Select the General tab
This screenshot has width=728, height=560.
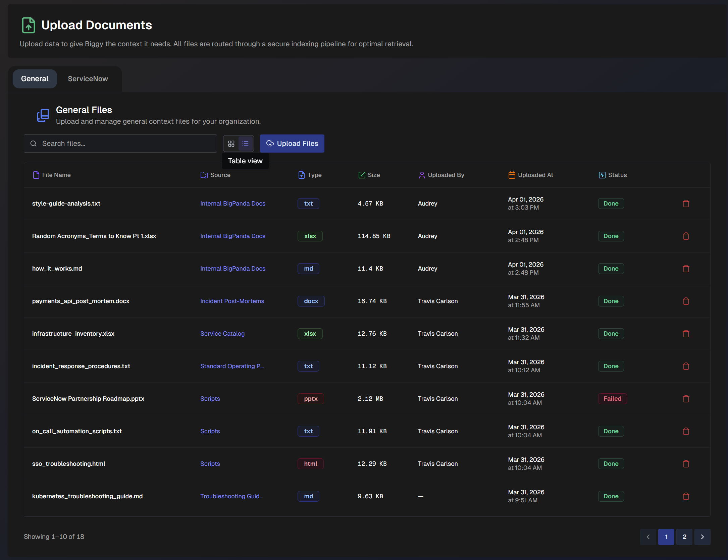(35, 78)
